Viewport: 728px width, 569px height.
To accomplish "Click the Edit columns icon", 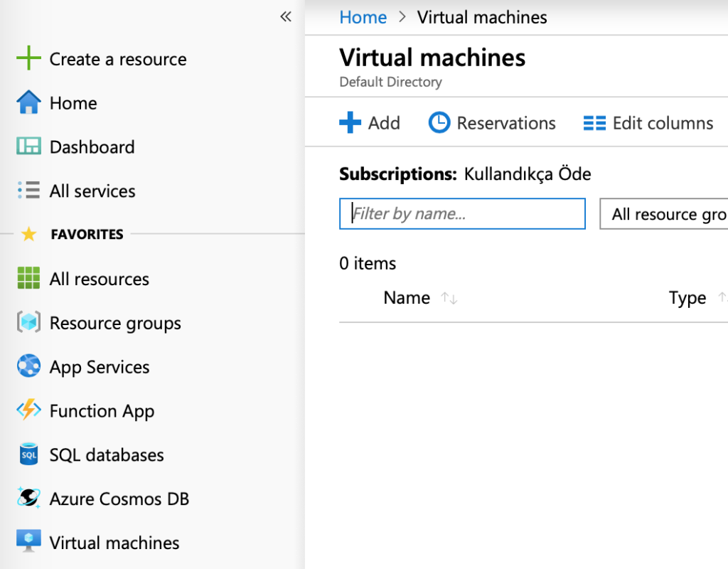I will (595, 123).
